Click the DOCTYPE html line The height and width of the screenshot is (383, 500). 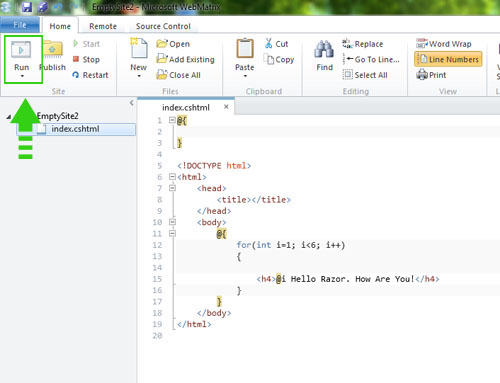pyautogui.click(x=214, y=166)
